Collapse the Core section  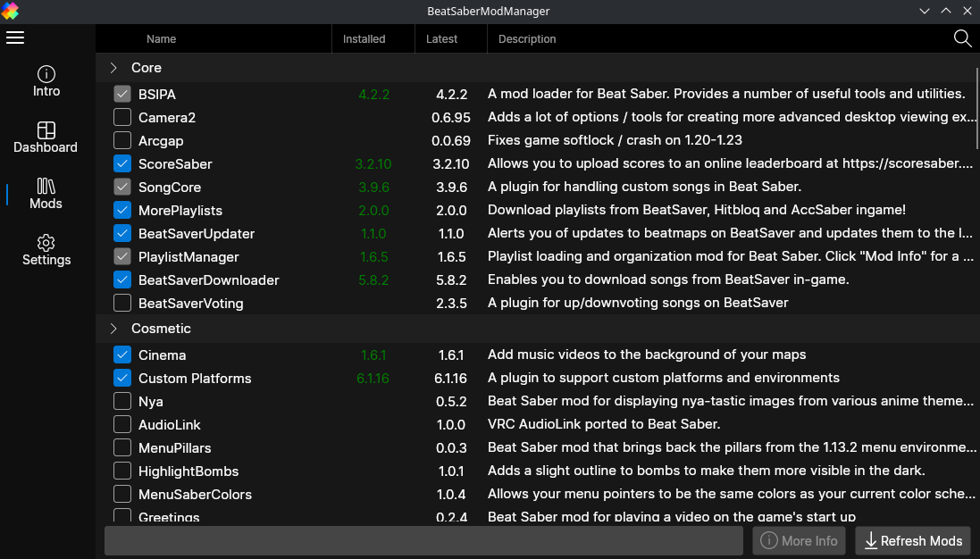pos(113,67)
